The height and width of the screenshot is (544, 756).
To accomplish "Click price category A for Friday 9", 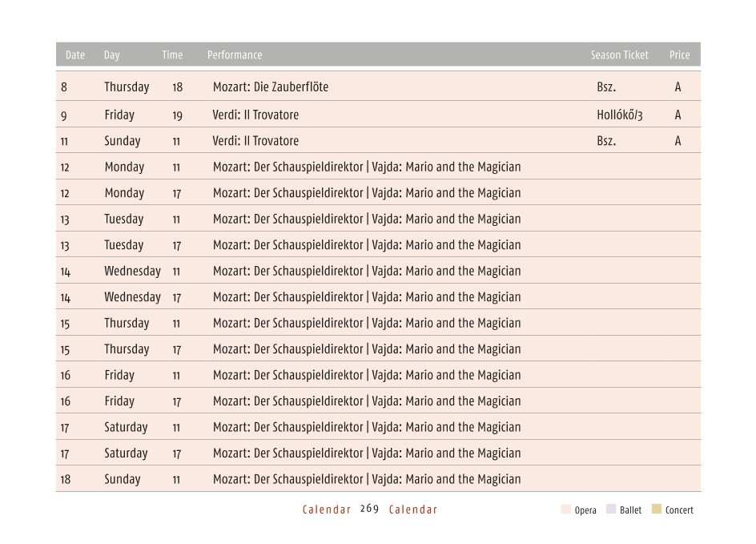I will click(x=678, y=115).
